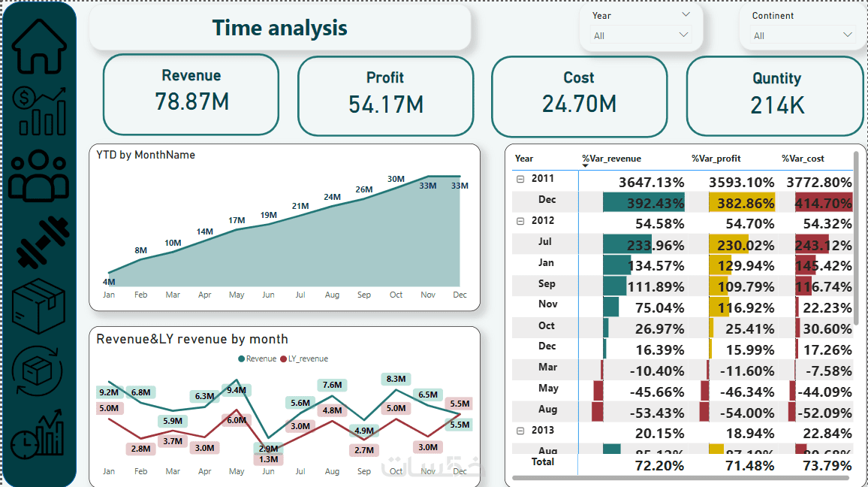Click the 20.15% 2013 revenue cell
This screenshot has height=487, width=868.
[x=659, y=433]
